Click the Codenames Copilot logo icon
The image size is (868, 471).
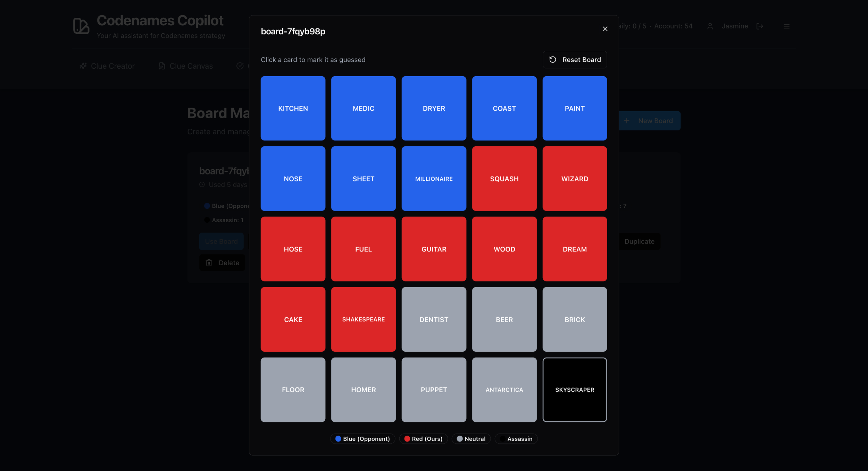81,26
